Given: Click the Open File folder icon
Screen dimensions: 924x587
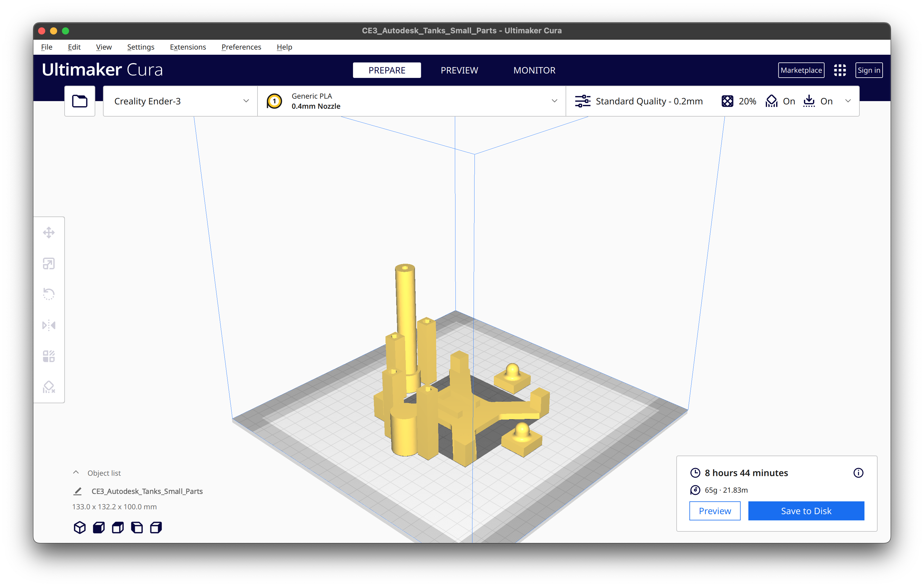Looking at the screenshot, I should point(80,101).
